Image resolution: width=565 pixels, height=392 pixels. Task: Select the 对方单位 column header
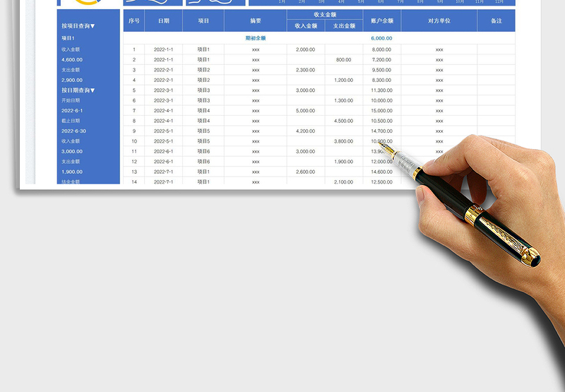click(439, 21)
